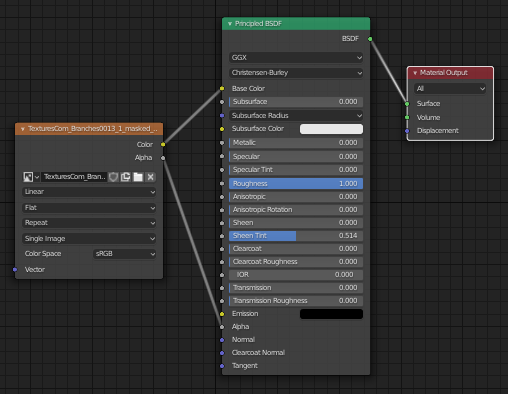Collapse the TexturesCom image texture node
Viewport: 508px width, 394px height.
(23, 129)
